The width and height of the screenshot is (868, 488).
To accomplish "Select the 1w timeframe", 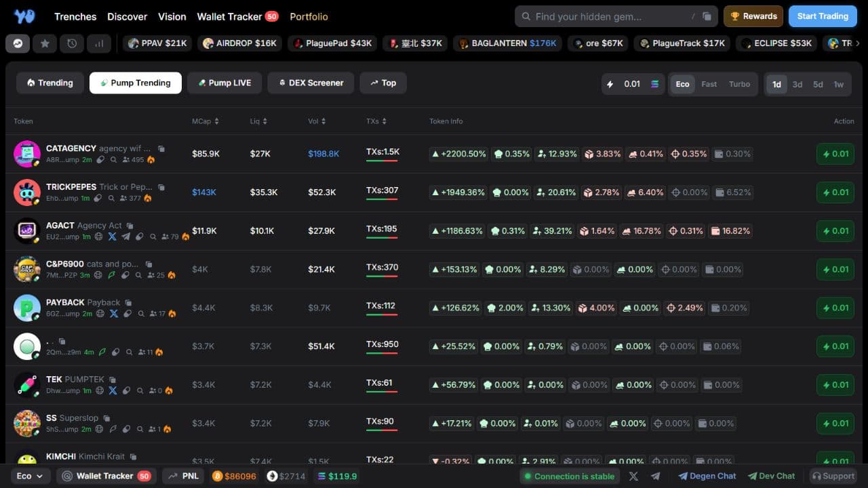I will pos(839,84).
